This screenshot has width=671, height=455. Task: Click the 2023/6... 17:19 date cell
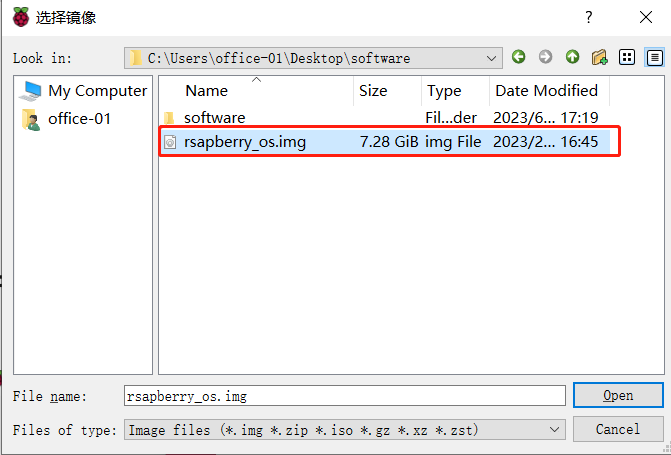point(546,118)
